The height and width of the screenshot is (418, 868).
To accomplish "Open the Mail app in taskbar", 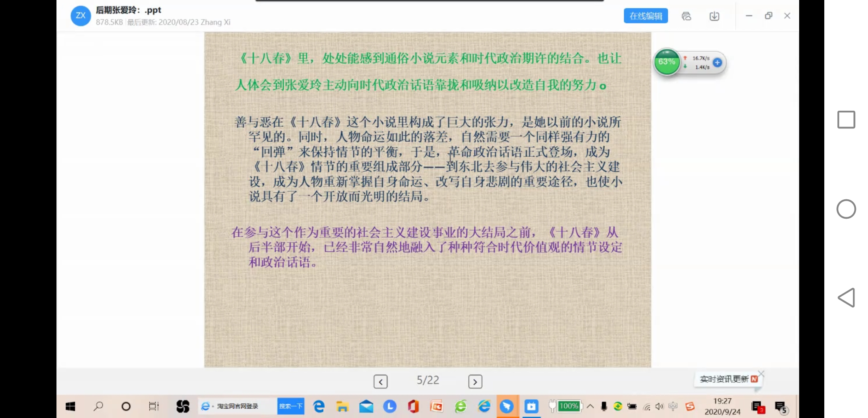I will tap(366, 406).
